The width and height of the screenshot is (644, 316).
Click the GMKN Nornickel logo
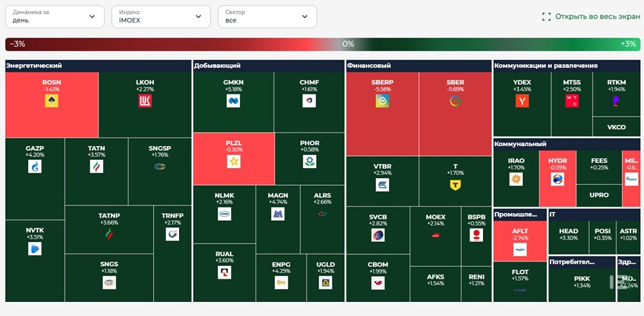point(233,101)
